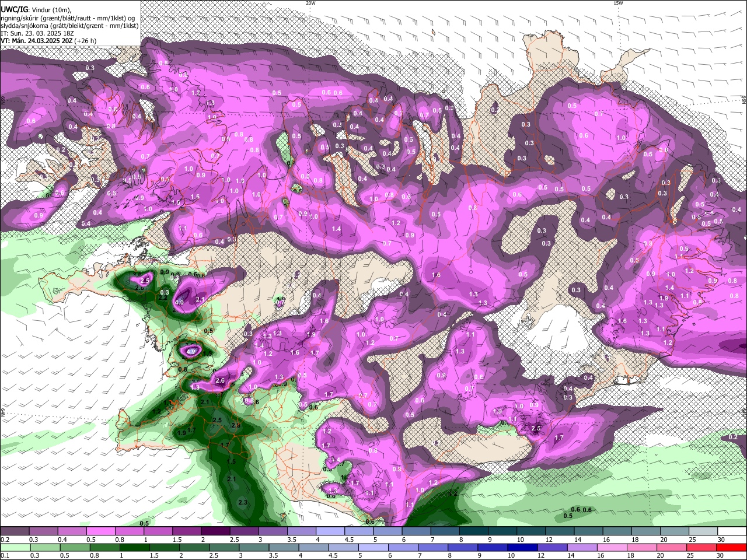Click the '(+26 h)' forecast offset text
Image resolution: width=747 pixels, height=560 pixels.
coord(86,41)
